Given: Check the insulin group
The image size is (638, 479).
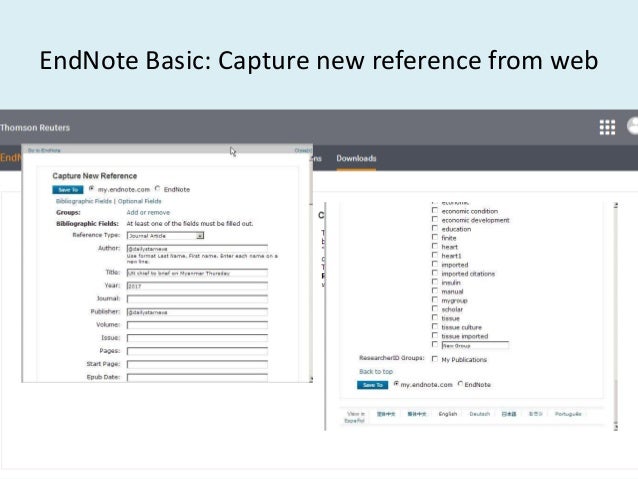Looking at the screenshot, I should [435, 282].
